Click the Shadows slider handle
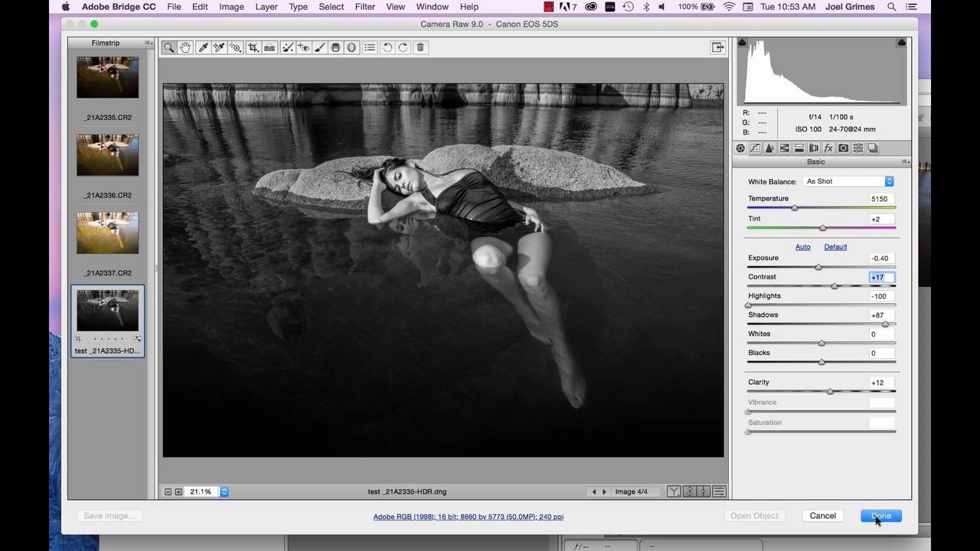The height and width of the screenshot is (551, 980). coord(885,324)
